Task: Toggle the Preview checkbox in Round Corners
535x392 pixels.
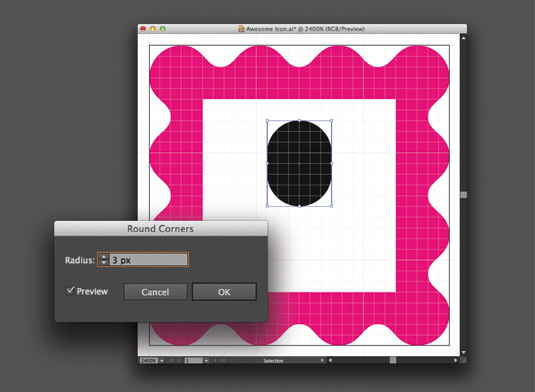Action: [x=70, y=291]
